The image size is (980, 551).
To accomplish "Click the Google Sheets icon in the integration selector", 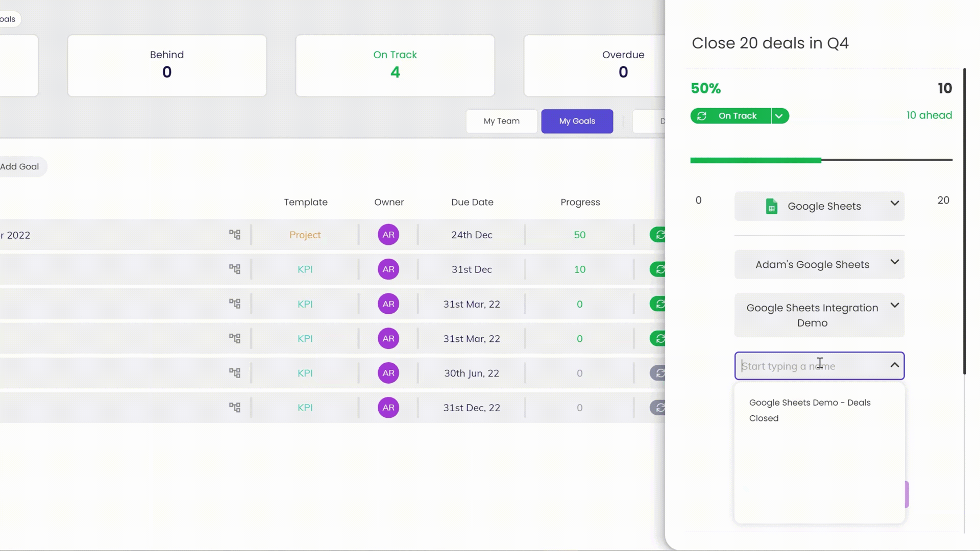I will (771, 206).
